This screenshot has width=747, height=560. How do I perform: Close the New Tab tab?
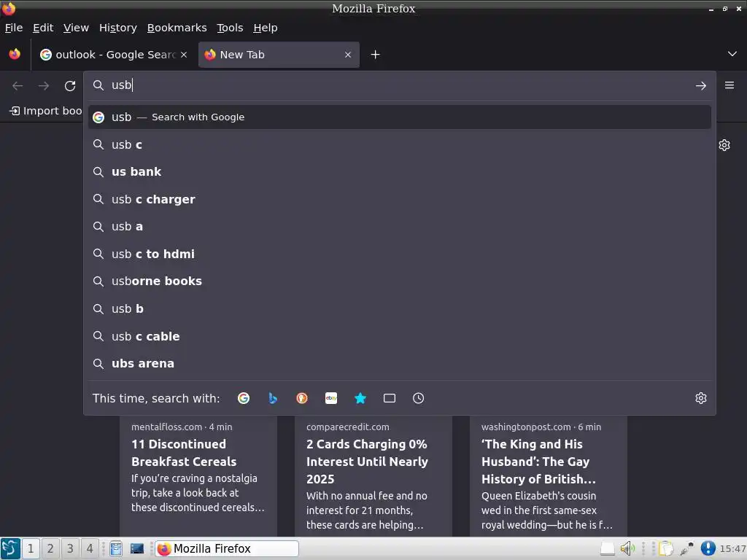[348, 55]
